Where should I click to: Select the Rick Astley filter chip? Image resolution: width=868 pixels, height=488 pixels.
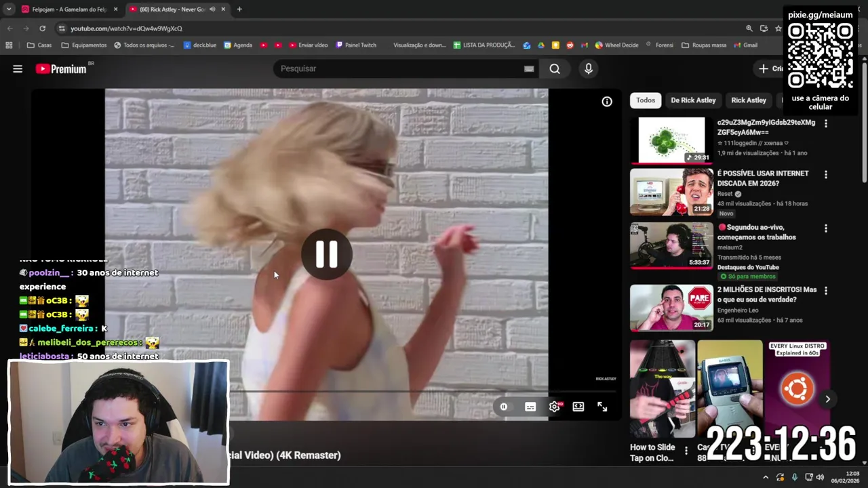click(749, 100)
